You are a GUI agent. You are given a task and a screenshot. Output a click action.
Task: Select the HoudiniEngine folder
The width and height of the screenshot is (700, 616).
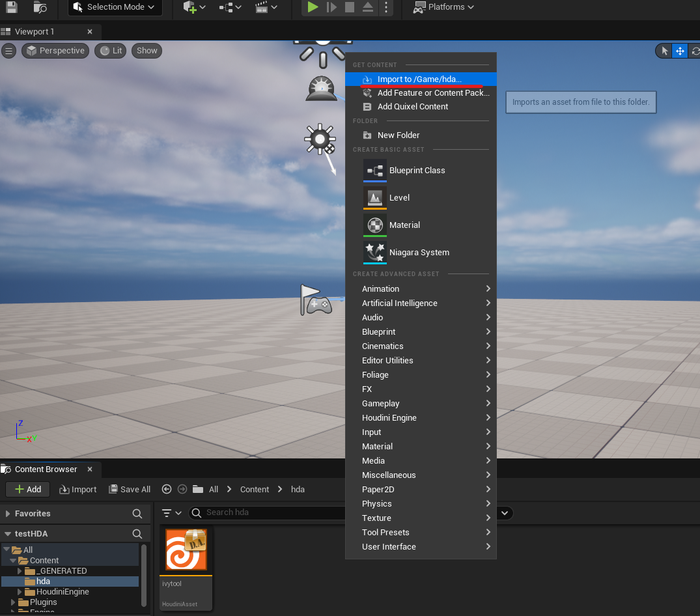coord(57,592)
